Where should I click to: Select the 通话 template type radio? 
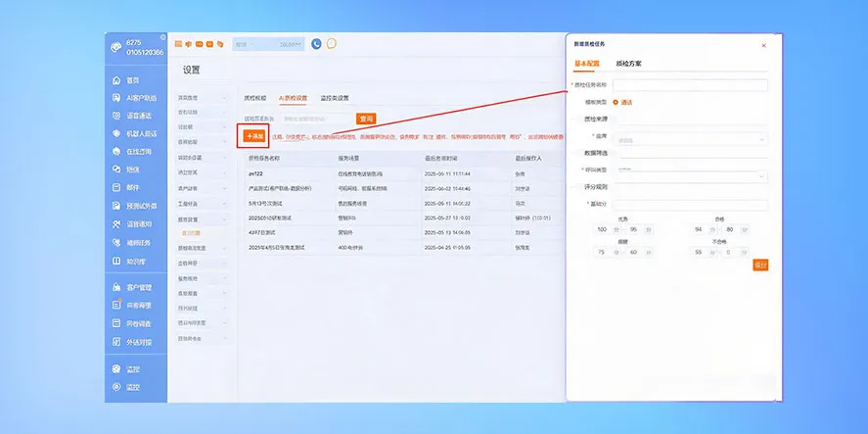click(x=616, y=102)
